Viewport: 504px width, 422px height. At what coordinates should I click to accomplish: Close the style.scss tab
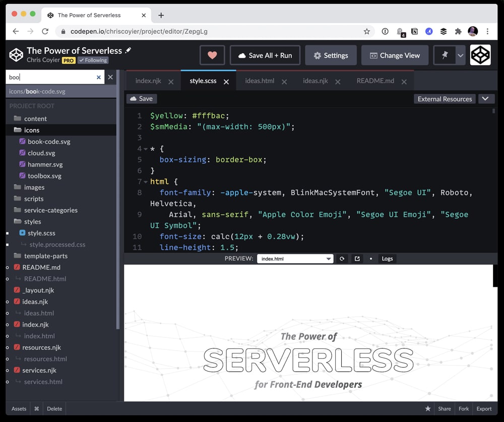coord(226,82)
